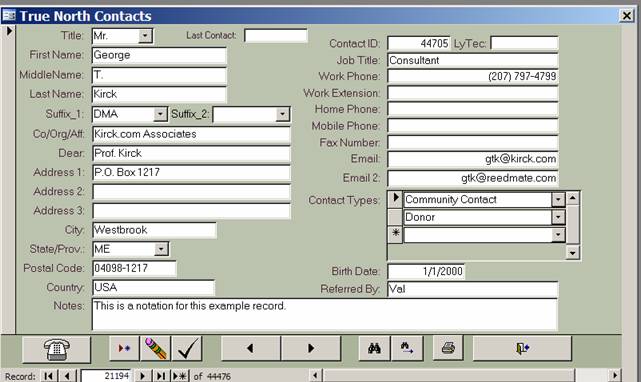This screenshot has width=641, height=382.
Task: Click the Notes text area
Action: coord(325,314)
